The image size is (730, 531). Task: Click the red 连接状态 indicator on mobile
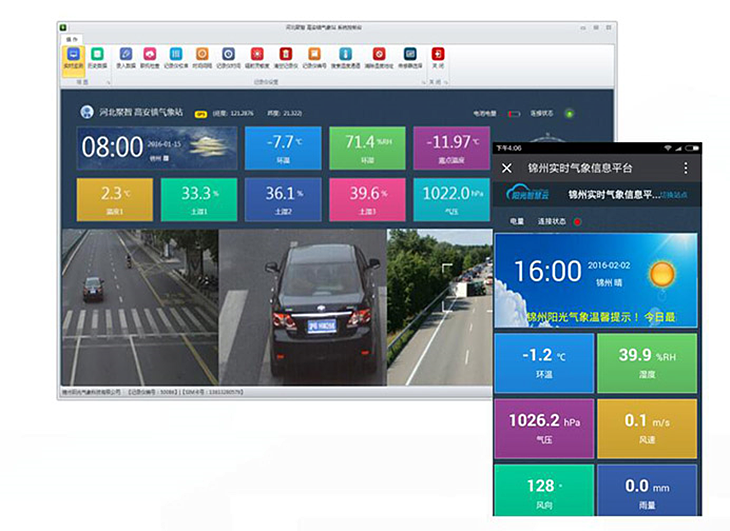[577, 221]
